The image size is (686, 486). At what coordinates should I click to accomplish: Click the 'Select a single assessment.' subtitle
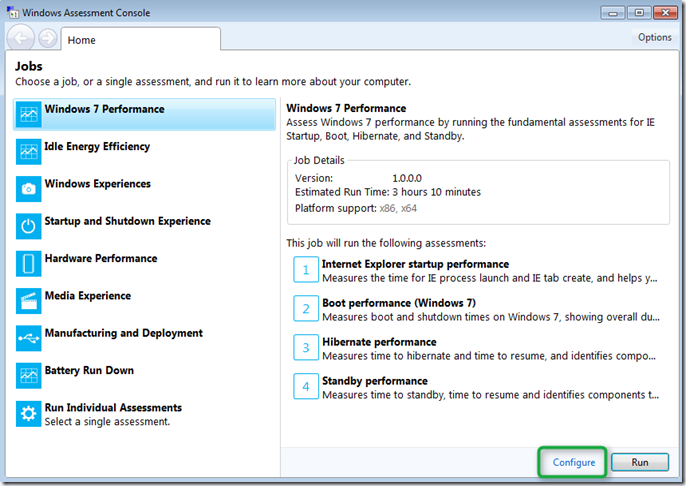point(107,422)
